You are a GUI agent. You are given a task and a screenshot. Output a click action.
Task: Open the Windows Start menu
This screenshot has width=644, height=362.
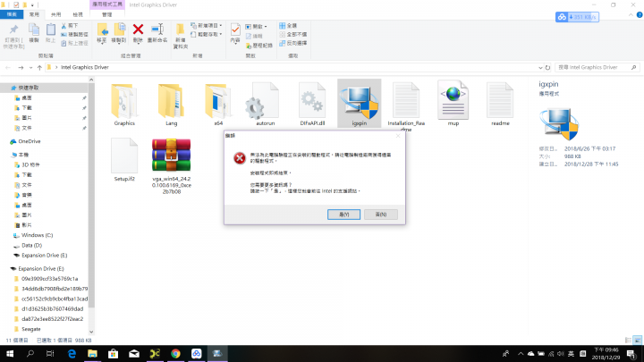(10, 353)
